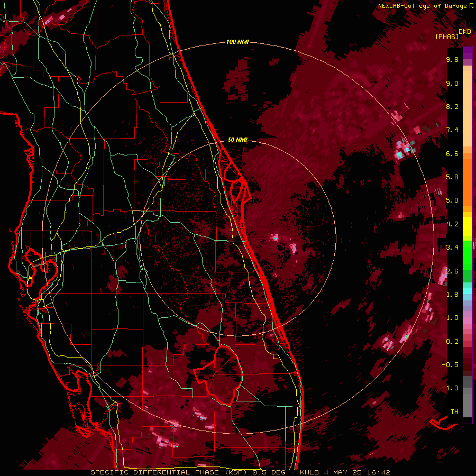Click the -1.3 value on color scale
This screenshot has width=476, height=476.
click(450, 388)
